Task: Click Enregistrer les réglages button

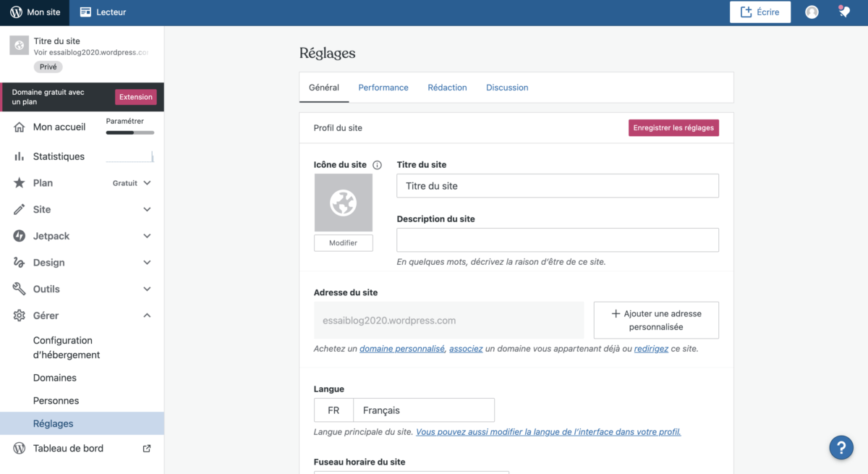Action: click(673, 128)
